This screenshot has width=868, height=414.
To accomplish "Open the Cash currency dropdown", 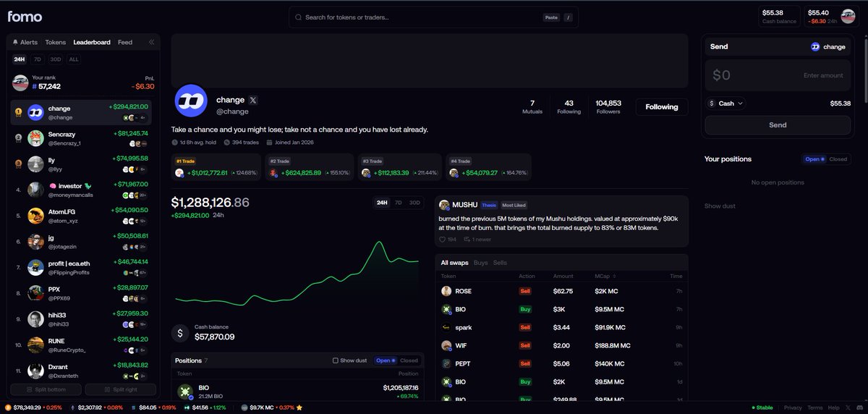I will (727, 103).
